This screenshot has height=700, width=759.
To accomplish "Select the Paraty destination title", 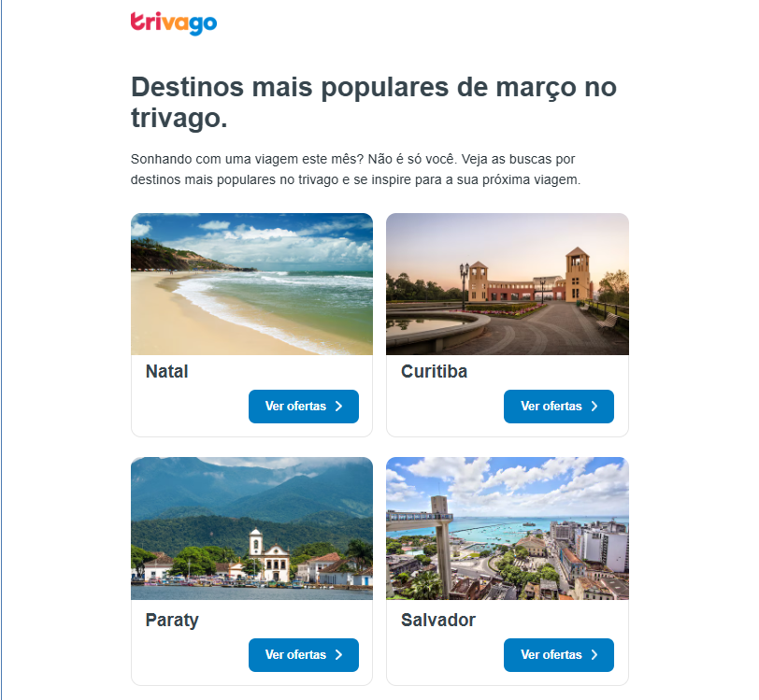I will coord(172,621).
